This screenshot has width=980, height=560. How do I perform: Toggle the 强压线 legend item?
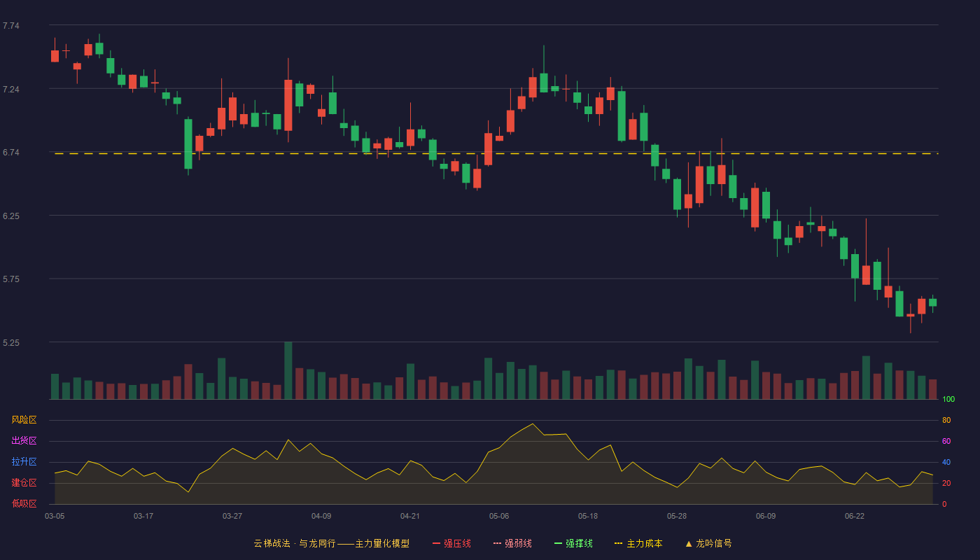[451, 543]
